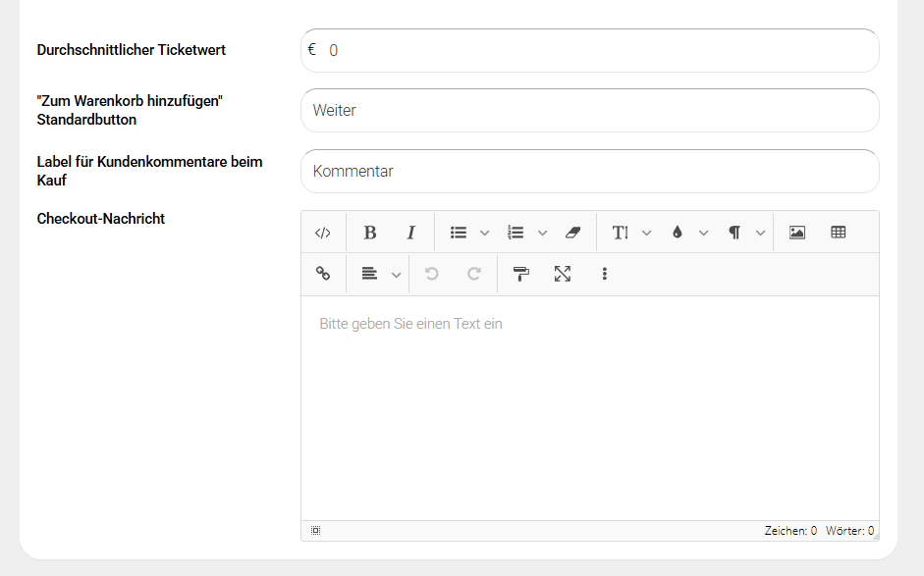Click the insert link icon
Viewport: 924px width, 576px height.
coord(322,274)
